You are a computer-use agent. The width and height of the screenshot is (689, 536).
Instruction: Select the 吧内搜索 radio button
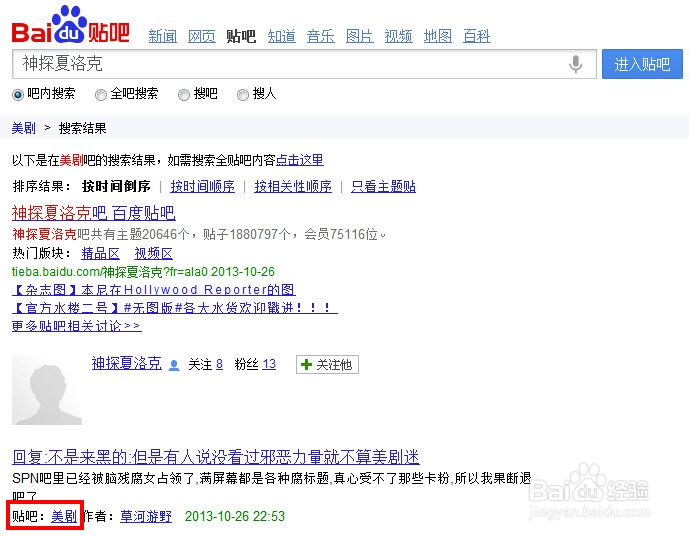(18, 94)
